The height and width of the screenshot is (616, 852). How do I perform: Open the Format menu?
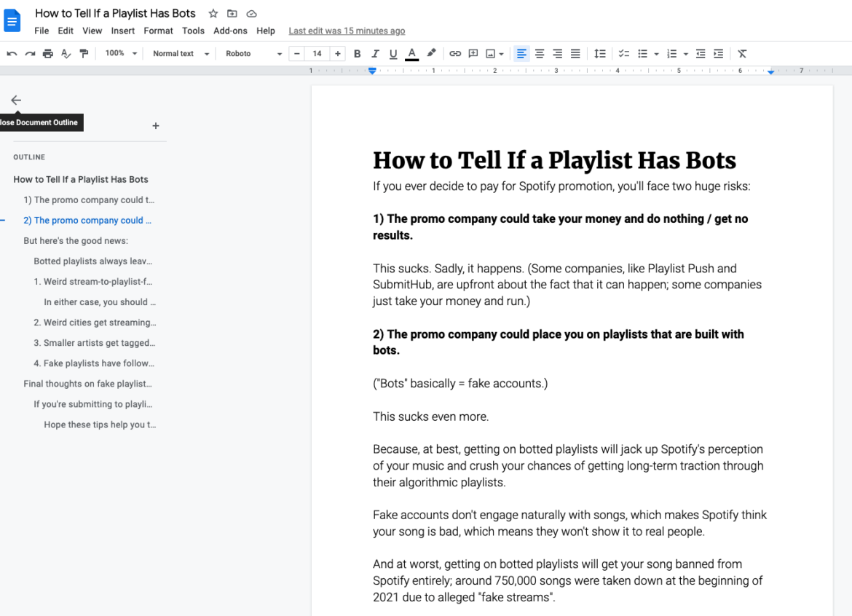click(x=158, y=31)
